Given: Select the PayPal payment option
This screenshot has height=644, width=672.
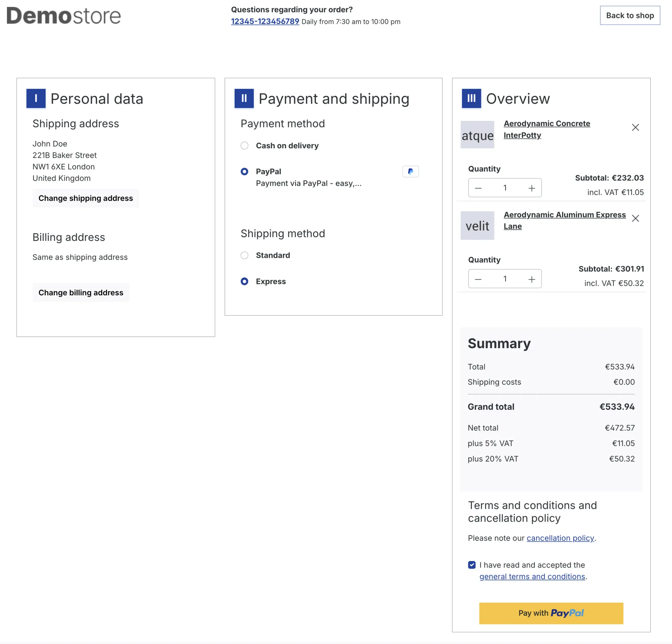Looking at the screenshot, I should 244,171.
